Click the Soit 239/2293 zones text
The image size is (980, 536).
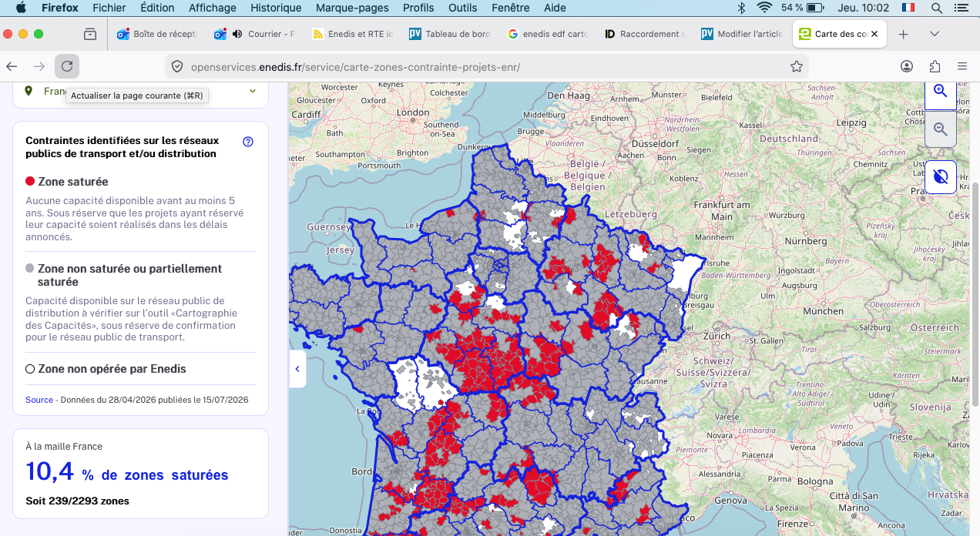77,501
